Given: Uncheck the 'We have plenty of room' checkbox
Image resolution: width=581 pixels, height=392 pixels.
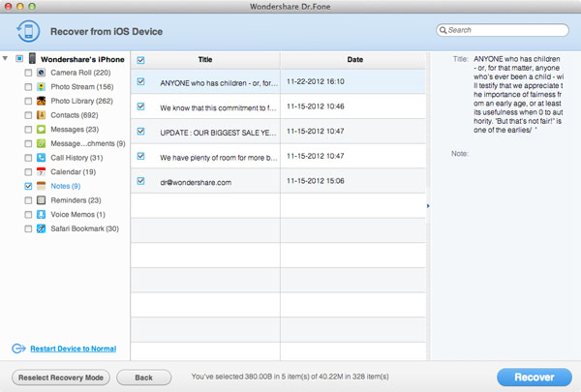Looking at the screenshot, I should 140,156.
